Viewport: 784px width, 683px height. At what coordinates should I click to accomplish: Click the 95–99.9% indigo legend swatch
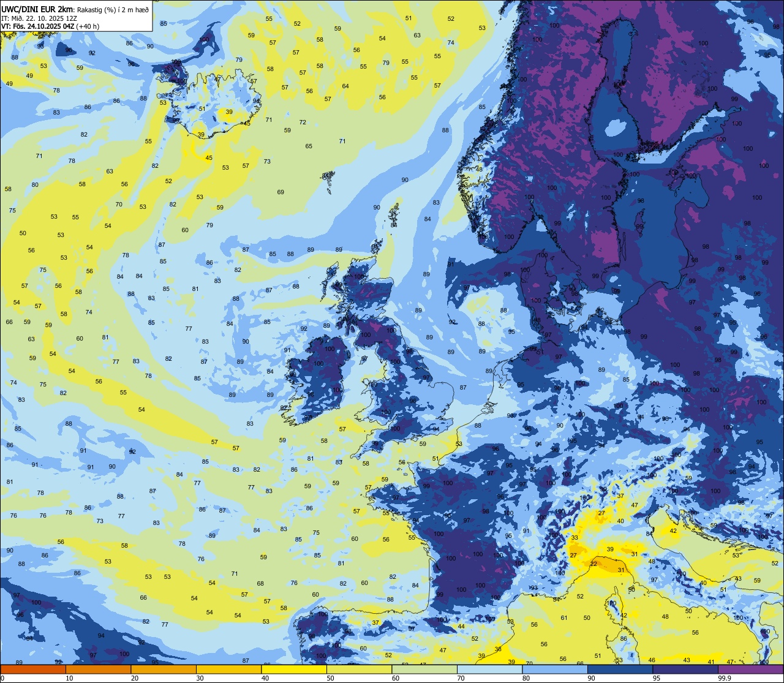click(685, 670)
